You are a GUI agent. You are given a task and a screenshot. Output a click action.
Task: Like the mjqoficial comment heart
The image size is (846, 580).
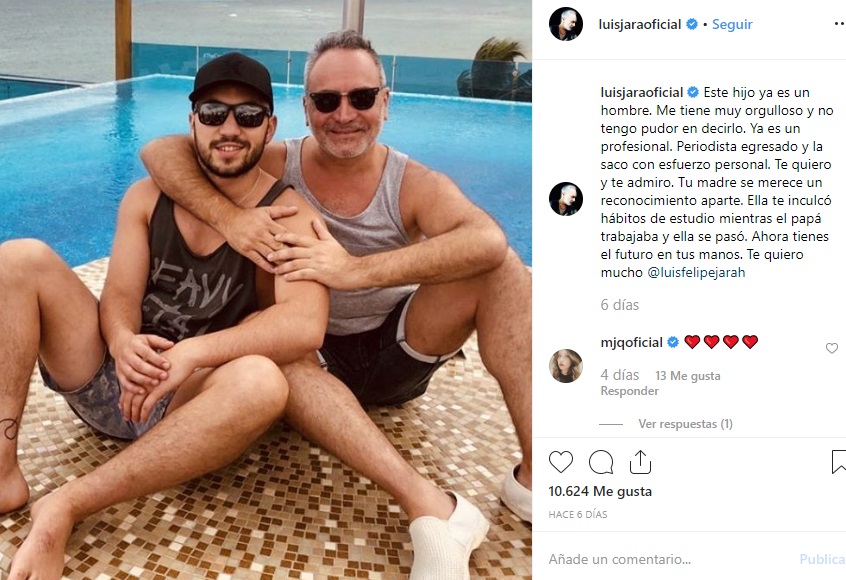point(831,349)
